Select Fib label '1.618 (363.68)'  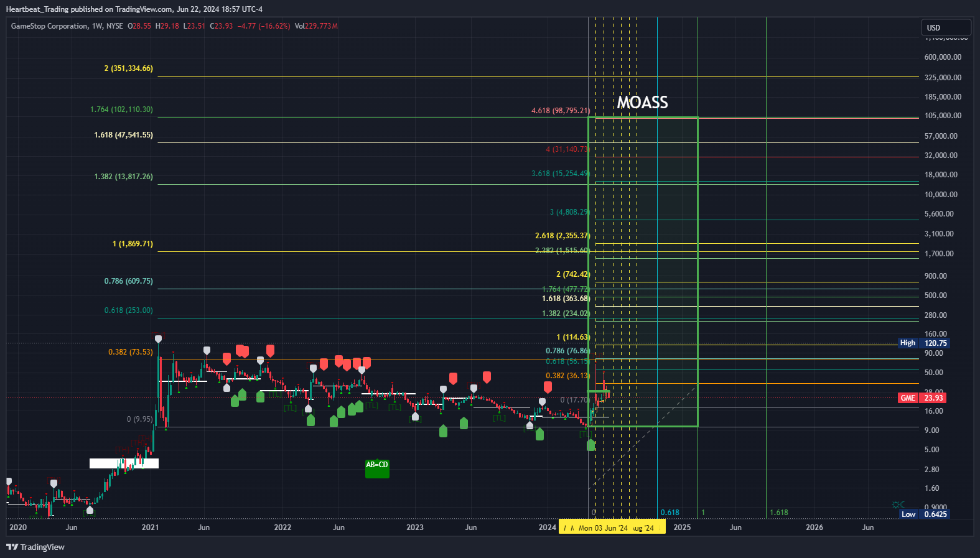(565, 299)
